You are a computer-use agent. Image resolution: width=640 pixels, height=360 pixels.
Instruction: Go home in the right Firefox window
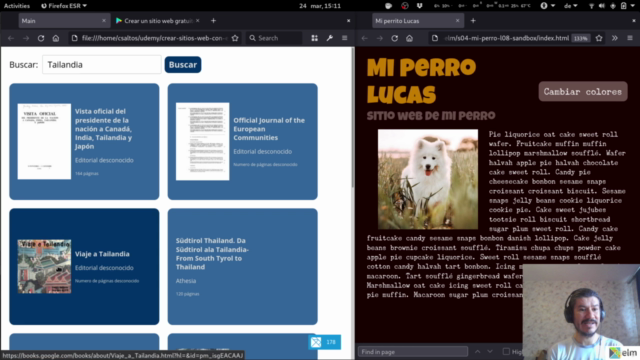(409, 38)
